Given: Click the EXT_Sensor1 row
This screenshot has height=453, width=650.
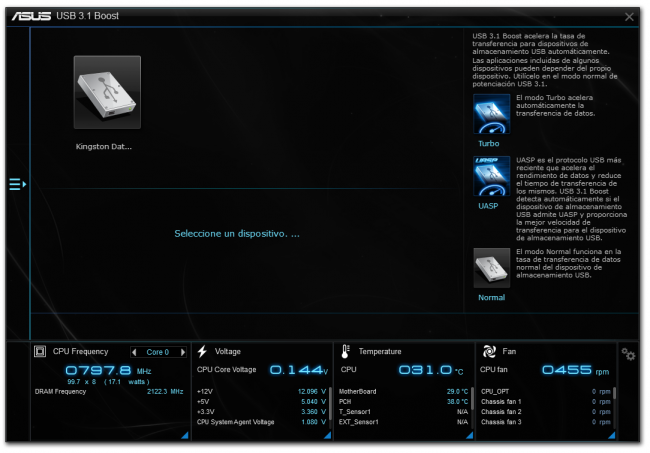Looking at the screenshot, I should pyautogui.click(x=403, y=422).
